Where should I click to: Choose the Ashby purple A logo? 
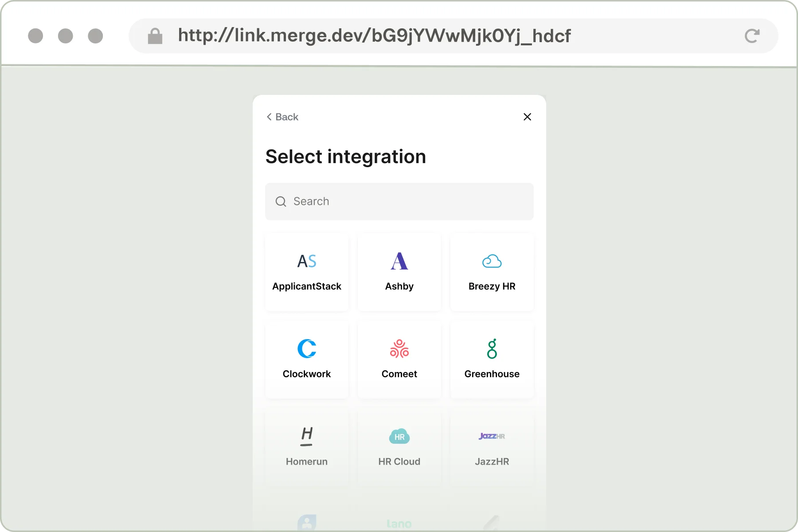(x=399, y=261)
